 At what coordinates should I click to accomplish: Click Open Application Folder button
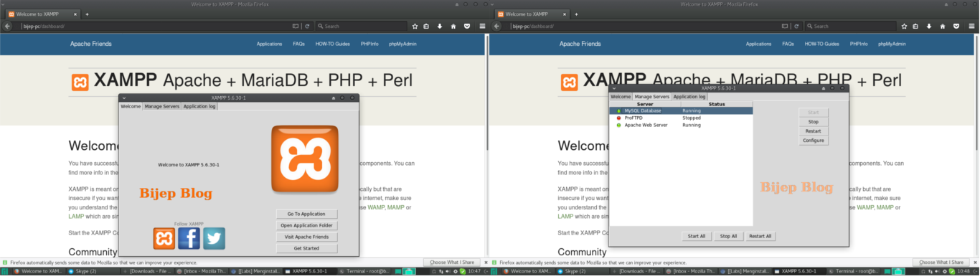(x=306, y=225)
